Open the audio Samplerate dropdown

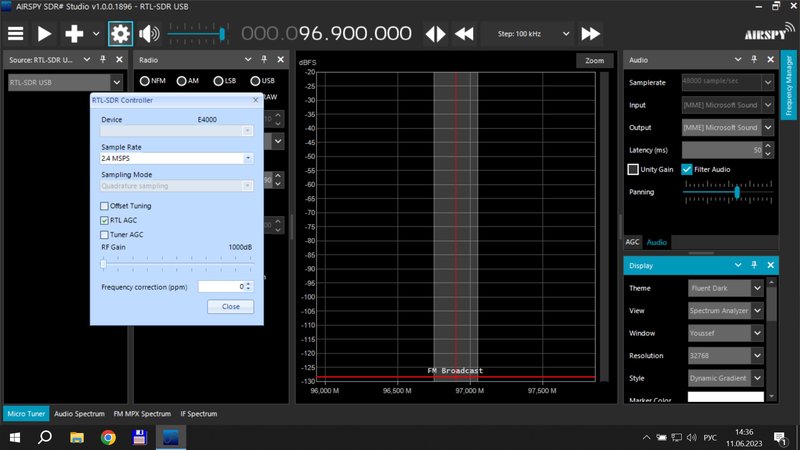728,82
